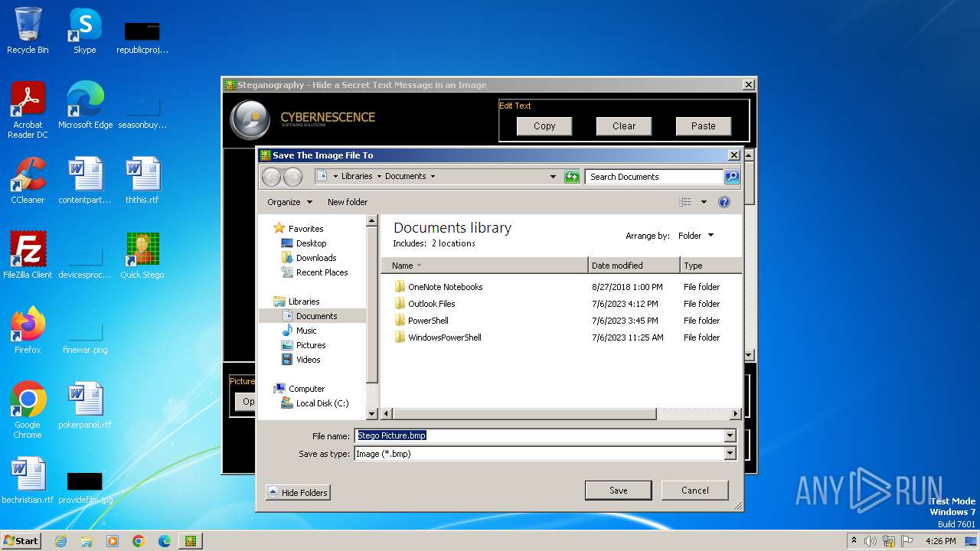The width and height of the screenshot is (980, 551).
Task: Click Copy in Edit Text panel
Action: pos(544,126)
